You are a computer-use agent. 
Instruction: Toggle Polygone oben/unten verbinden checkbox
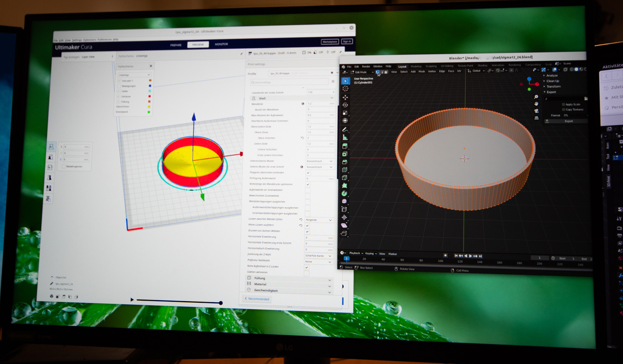click(x=307, y=172)
